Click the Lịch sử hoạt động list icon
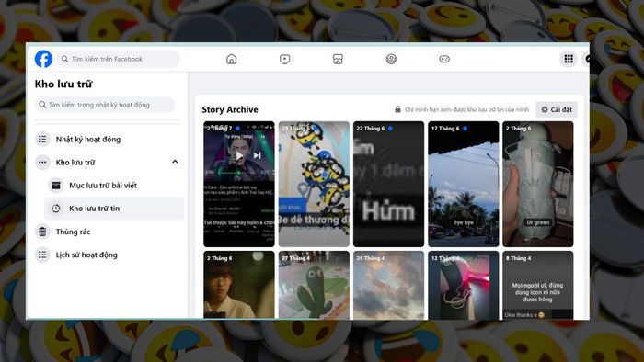Viewport: 644px width, 362px height. [42, 255]
